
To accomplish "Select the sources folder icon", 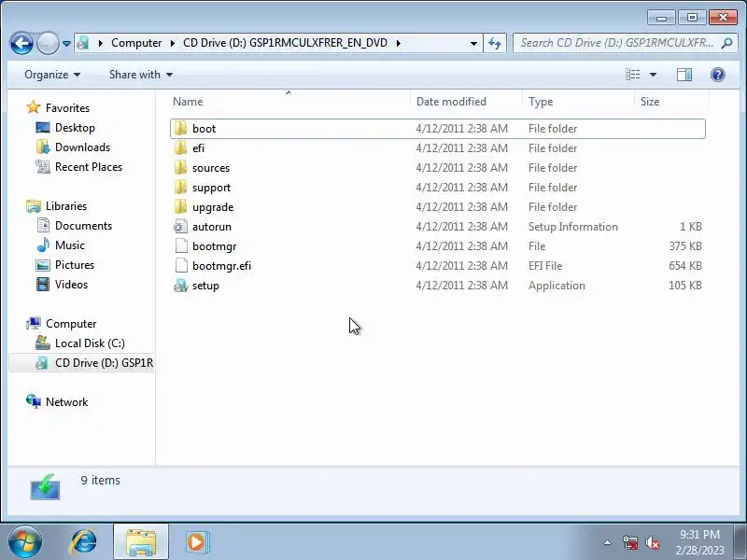I will coord(180,168).
